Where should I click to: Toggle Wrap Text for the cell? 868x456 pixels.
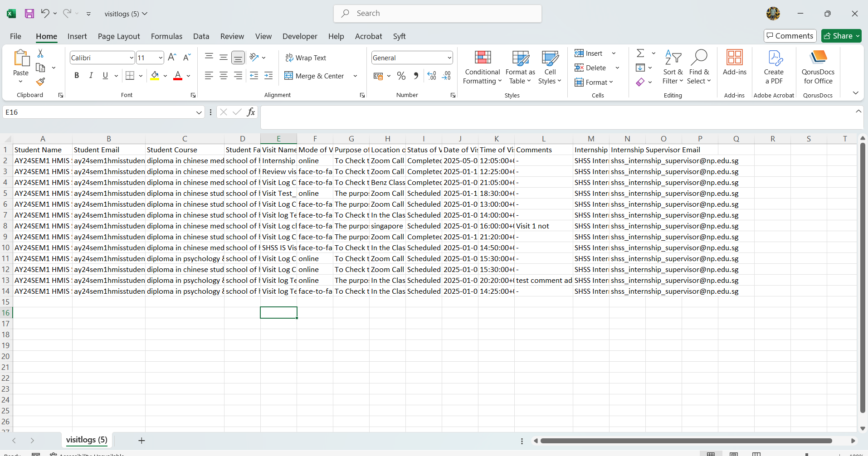(x=306, y=58)
